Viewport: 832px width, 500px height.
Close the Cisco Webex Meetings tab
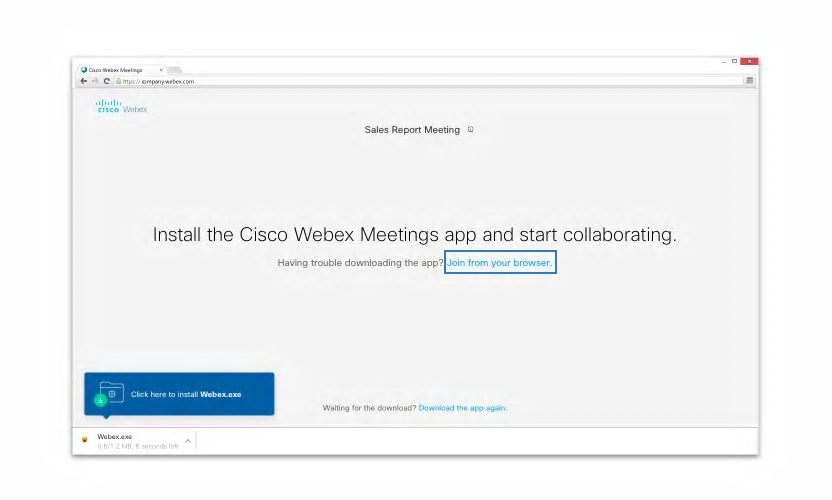tap(161, 70)
